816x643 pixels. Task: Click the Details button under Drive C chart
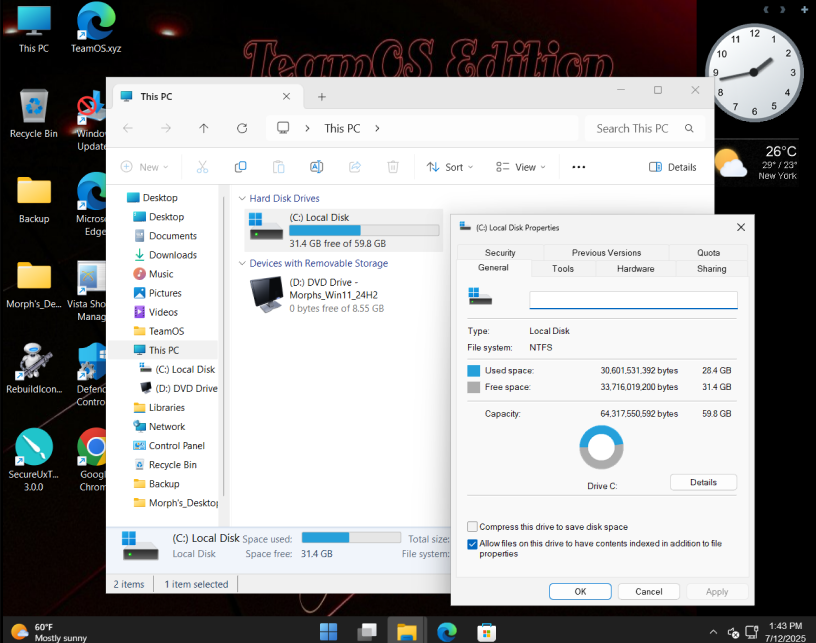click(x=703, y=482)
